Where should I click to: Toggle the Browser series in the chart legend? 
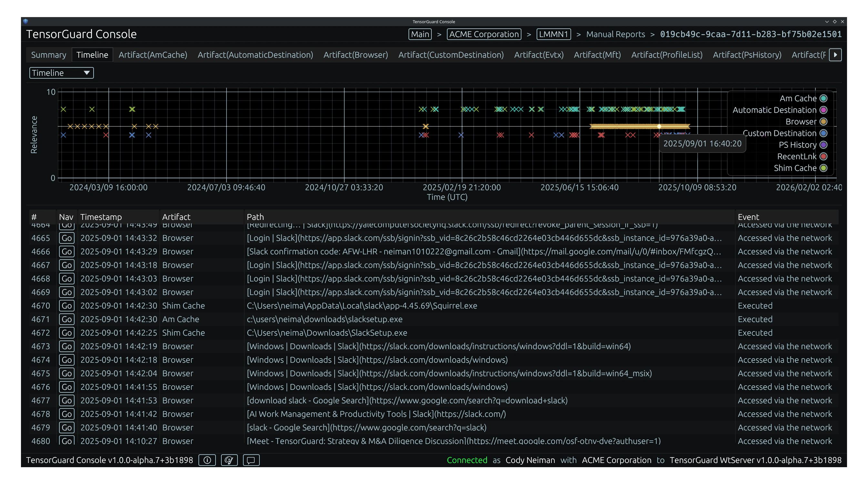(x=823, y=121)
